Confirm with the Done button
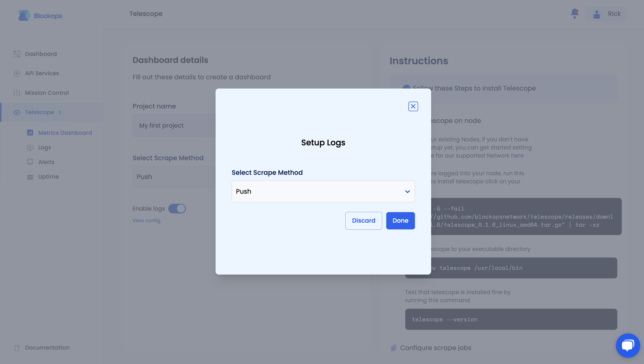Screen dimensions: 644x364 400,221
